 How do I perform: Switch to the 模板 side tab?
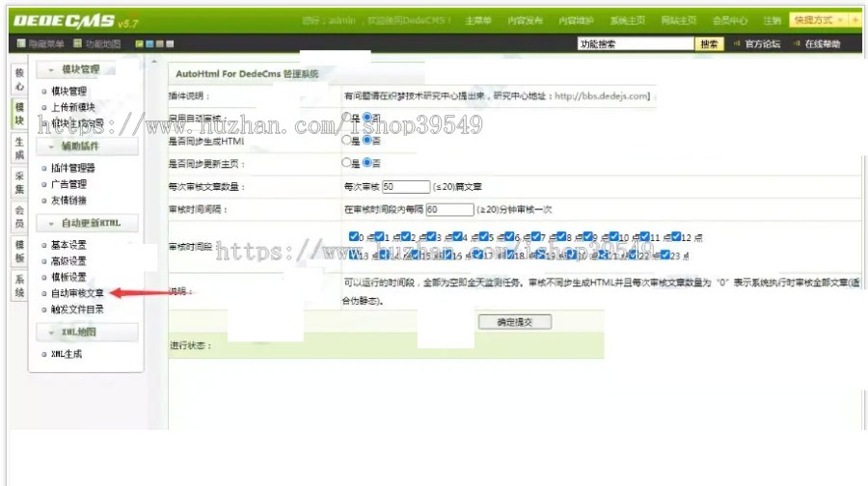tap(19, 252)
